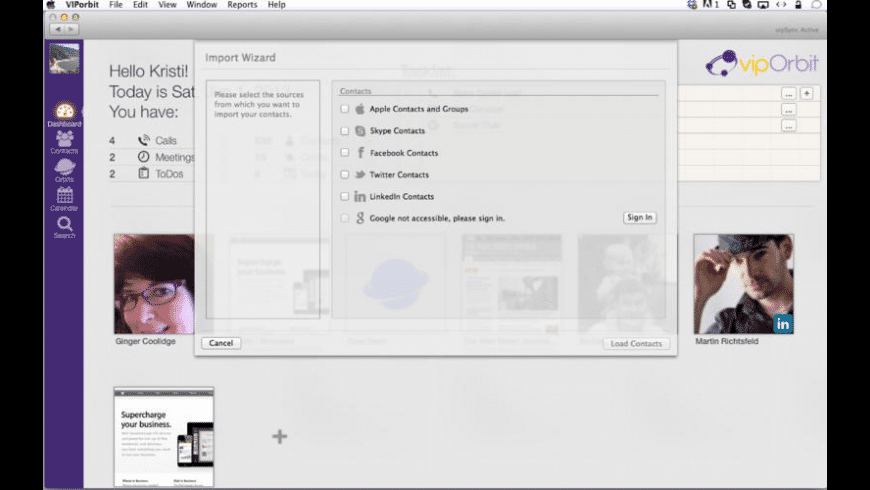Open the Ginger Coolidge contact thumbnail
This screenshot has height=490, width=870.
click(153, 284)
